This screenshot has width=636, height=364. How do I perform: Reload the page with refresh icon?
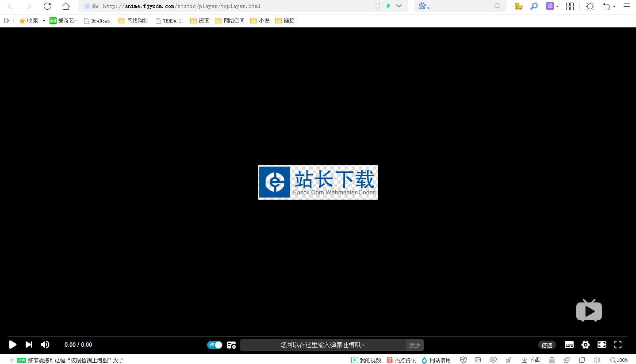47,6
